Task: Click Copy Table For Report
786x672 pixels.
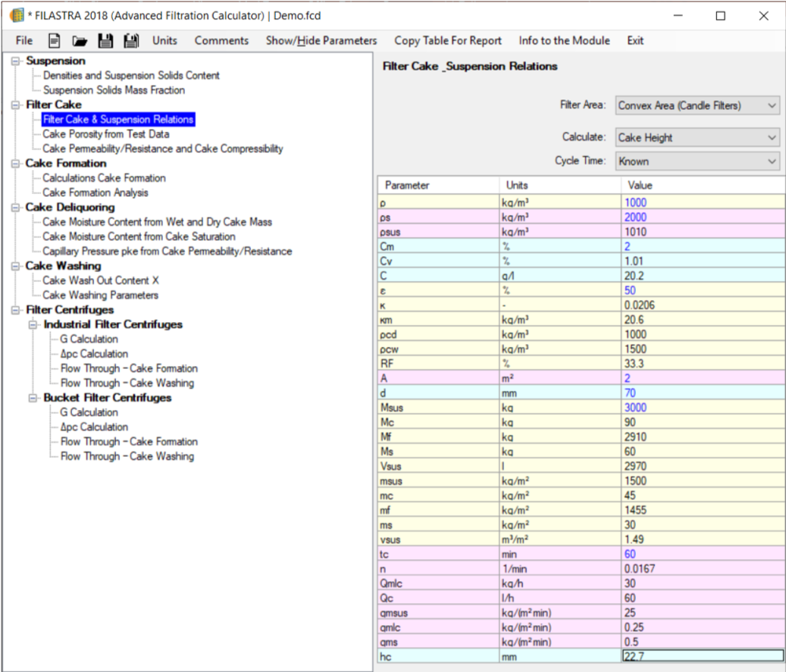Action: point(448,41)
